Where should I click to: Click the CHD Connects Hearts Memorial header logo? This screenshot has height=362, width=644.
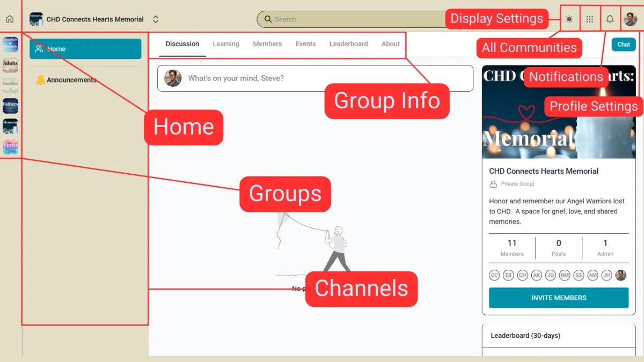click(36, 19)
